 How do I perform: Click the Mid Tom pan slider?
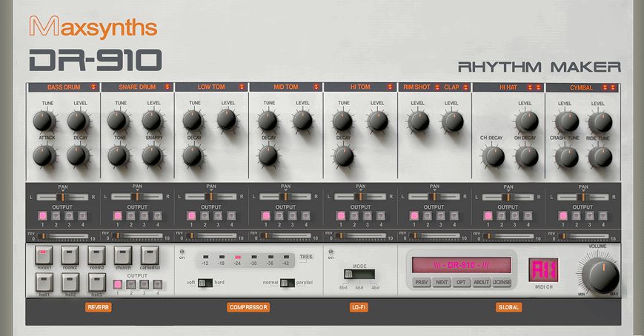[286, 196]
